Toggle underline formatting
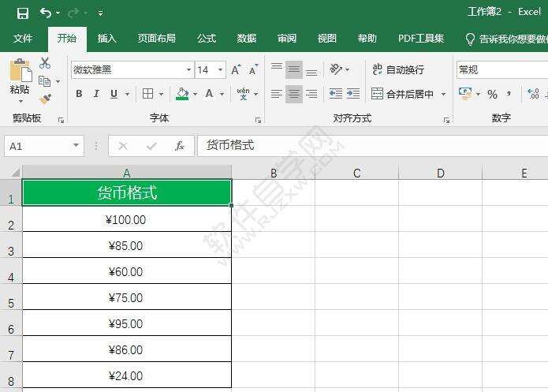Image resolution: width=548 pixels, height=392 pixels. coord(114,94)
